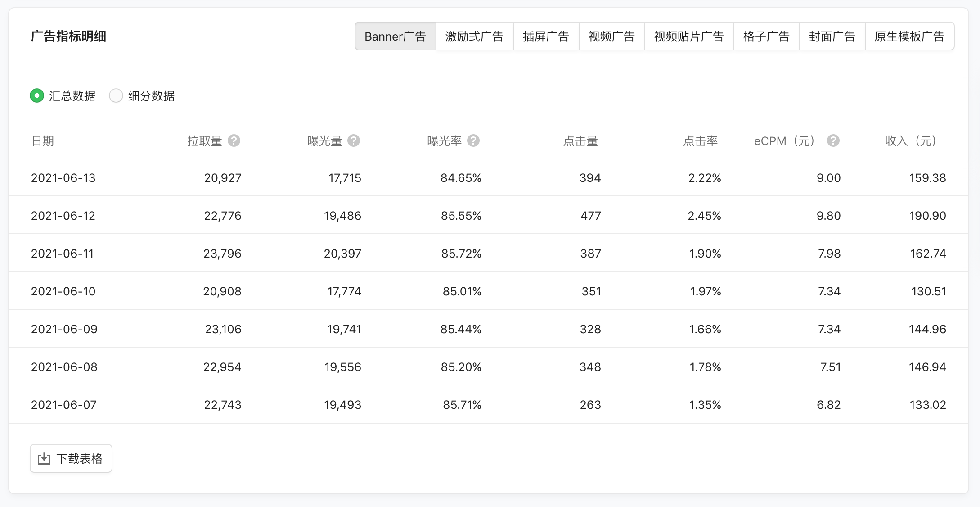
Task: Click help icon next to 拉取量
Action: pyautogui.click(x=234, y=141)
